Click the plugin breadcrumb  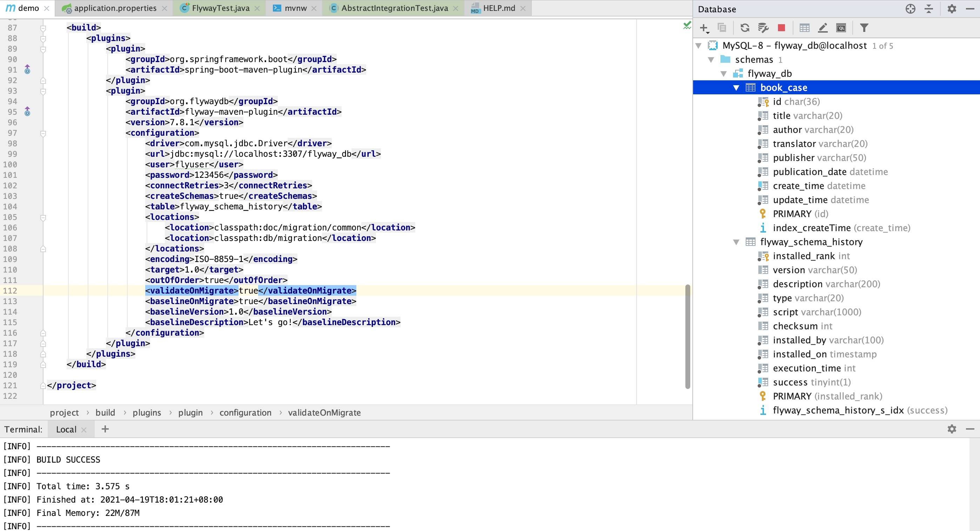[190, 413]
